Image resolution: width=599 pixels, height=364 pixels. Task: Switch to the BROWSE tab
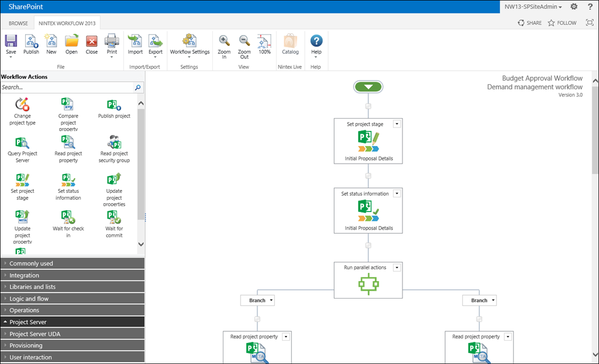(x=18, y=23)
